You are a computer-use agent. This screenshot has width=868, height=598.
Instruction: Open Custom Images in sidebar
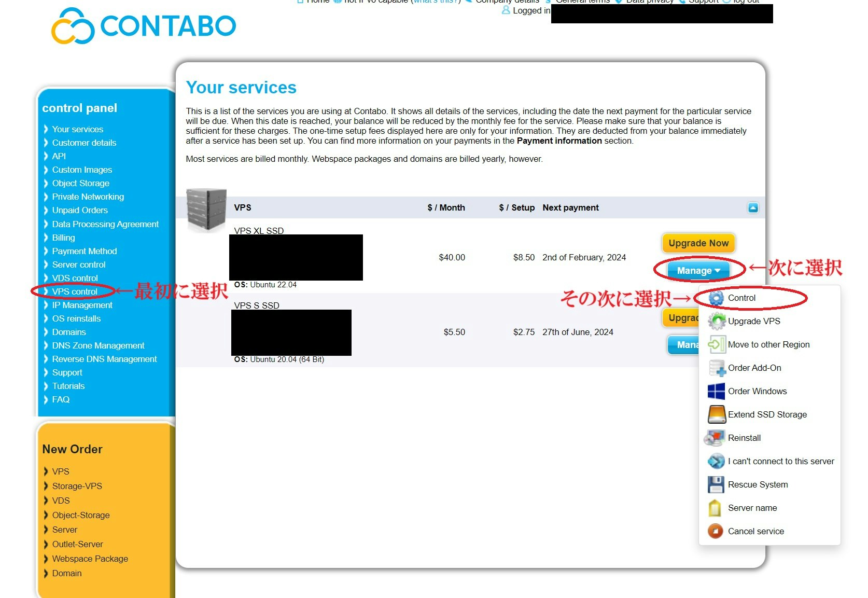(x=82, y=170)
